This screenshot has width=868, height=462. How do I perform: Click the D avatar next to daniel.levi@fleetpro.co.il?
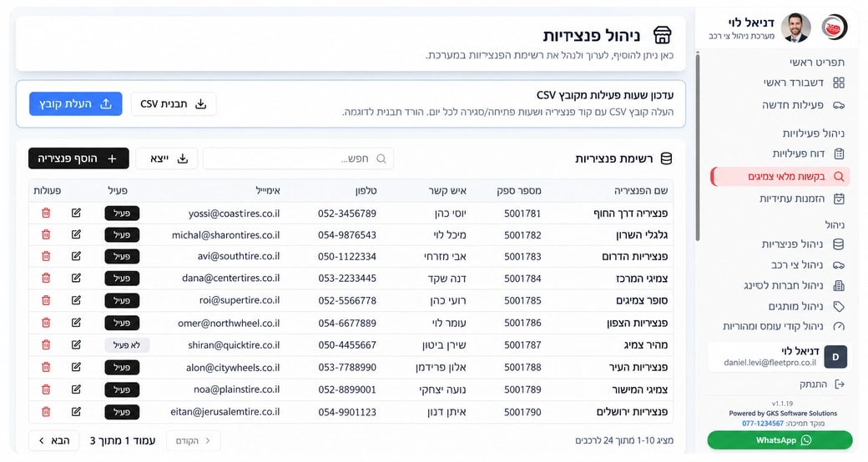pos(835,357)
